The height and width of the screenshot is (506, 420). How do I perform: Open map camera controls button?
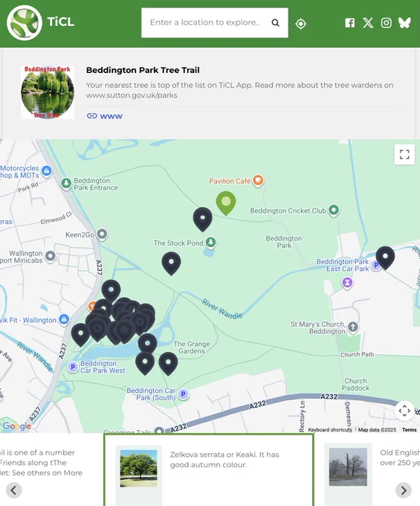(x=404, y=411)
